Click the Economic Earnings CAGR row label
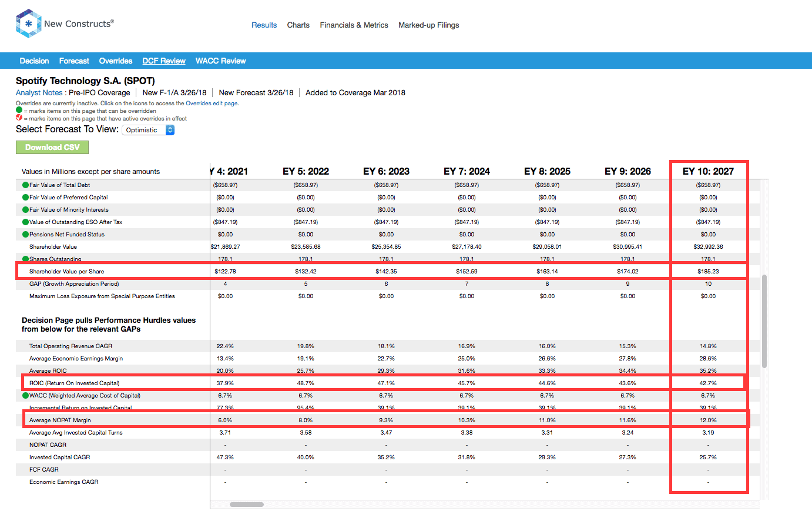812x531 pixels. [64, 482]
